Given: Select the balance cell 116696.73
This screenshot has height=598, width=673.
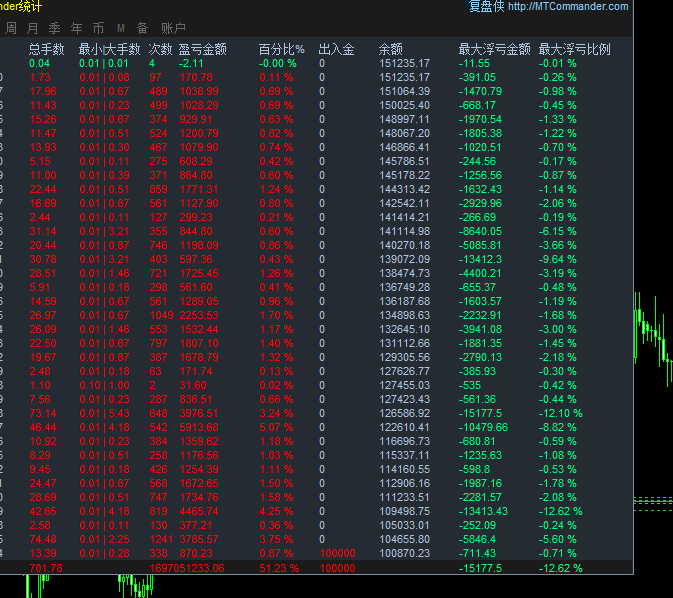Looking at the screenshot, I should click(404, 441).
